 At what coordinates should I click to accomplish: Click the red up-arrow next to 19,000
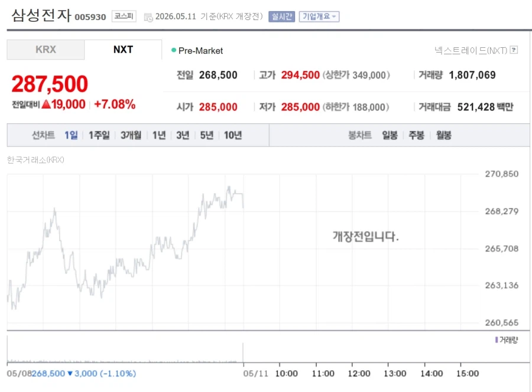[46, 104]
